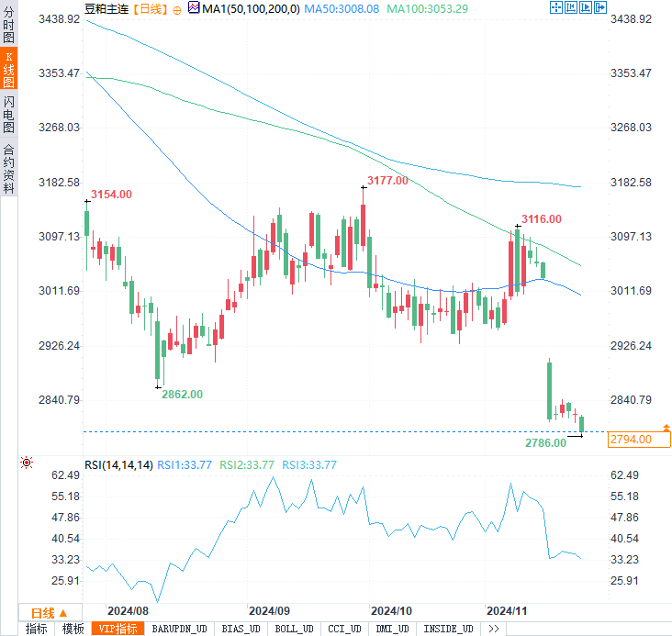Click the 3177.00 high price marker
Screen dimensions: 672x636
click(x=387, y=181)
